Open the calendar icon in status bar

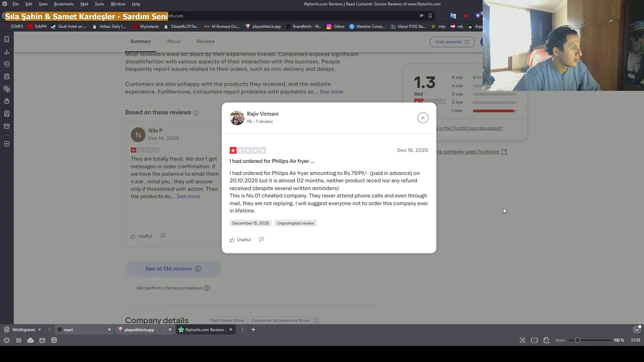point(54,340)
